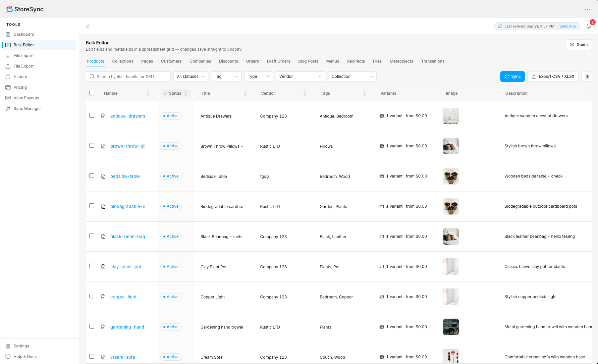Switch to the Customers tab
The height and width of the screenshot is (364, 598).
(x=171, y=61)
